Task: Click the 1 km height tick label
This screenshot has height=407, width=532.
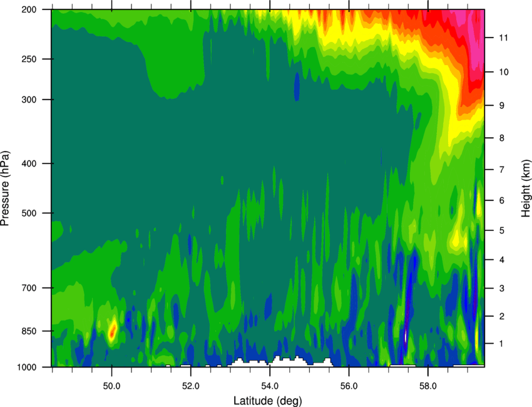Action: click(501, 344)
